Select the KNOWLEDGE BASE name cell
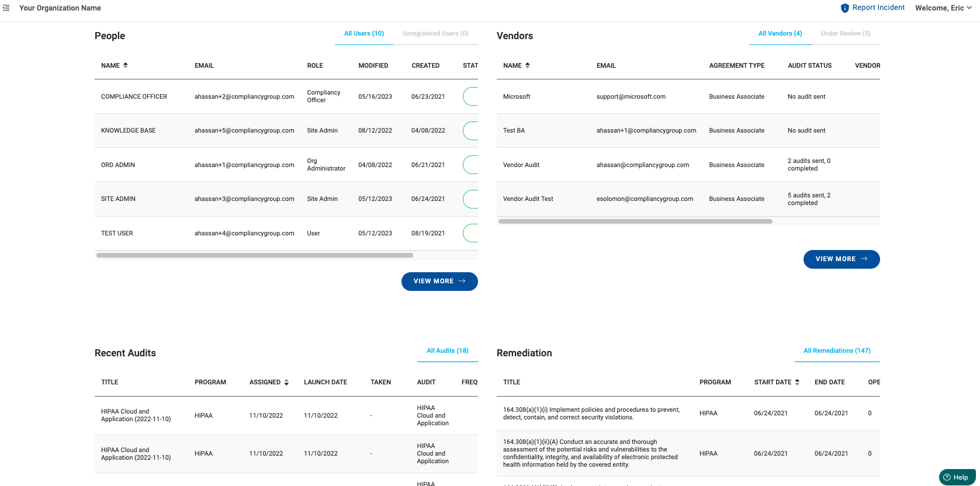The width and height of the screenshot is (980, 486). click(x=128, y=130)
